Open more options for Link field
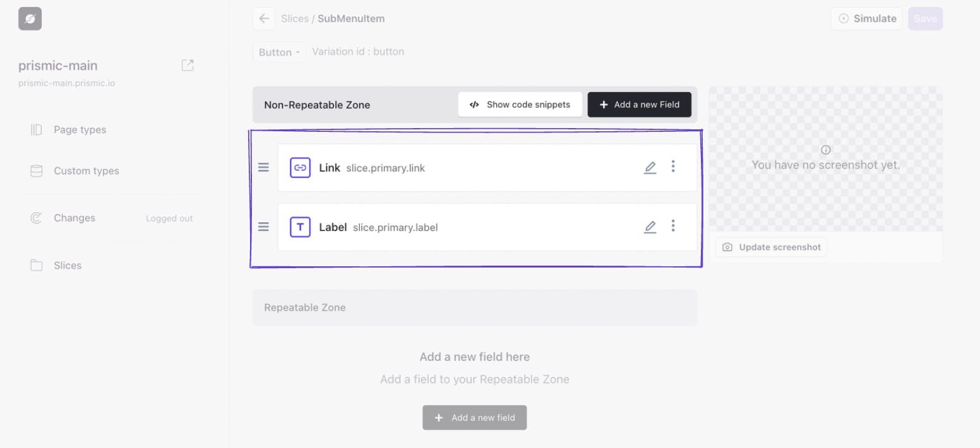 673,167
